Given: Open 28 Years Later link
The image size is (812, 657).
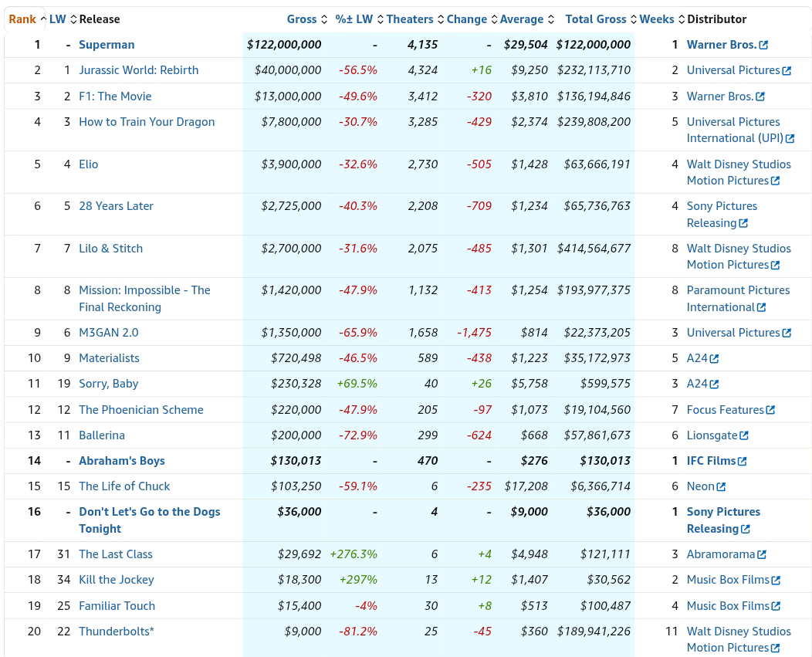Looking at the screenshot, I should [116, 205].
